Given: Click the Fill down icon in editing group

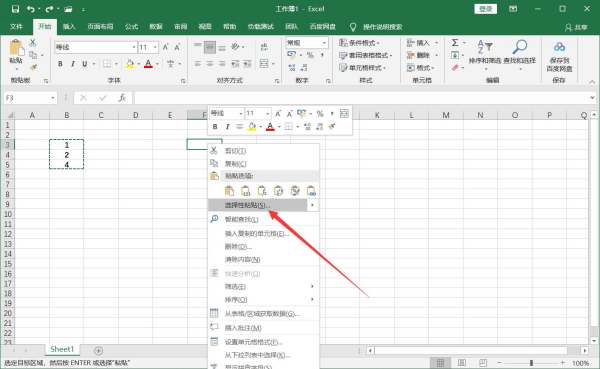Looking at the screenshot, I should (455, 56).
